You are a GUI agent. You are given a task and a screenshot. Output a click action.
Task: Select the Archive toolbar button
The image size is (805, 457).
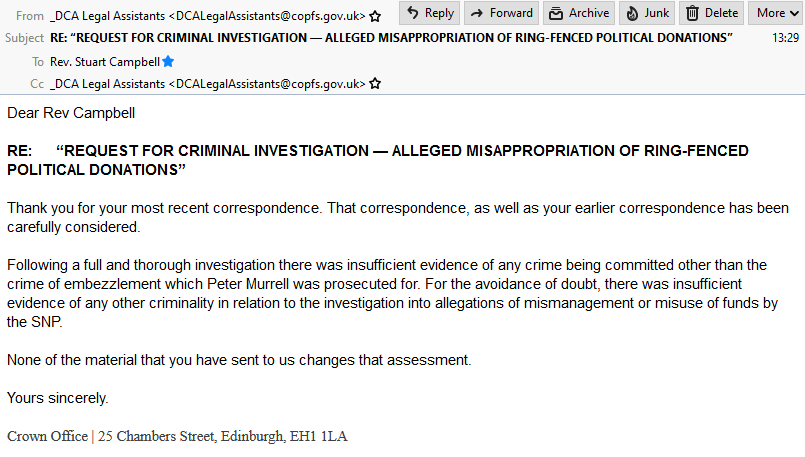coord(579,13)
